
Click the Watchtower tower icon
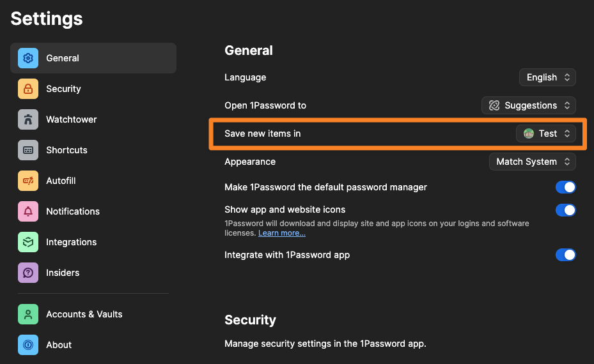click(28, 119)
